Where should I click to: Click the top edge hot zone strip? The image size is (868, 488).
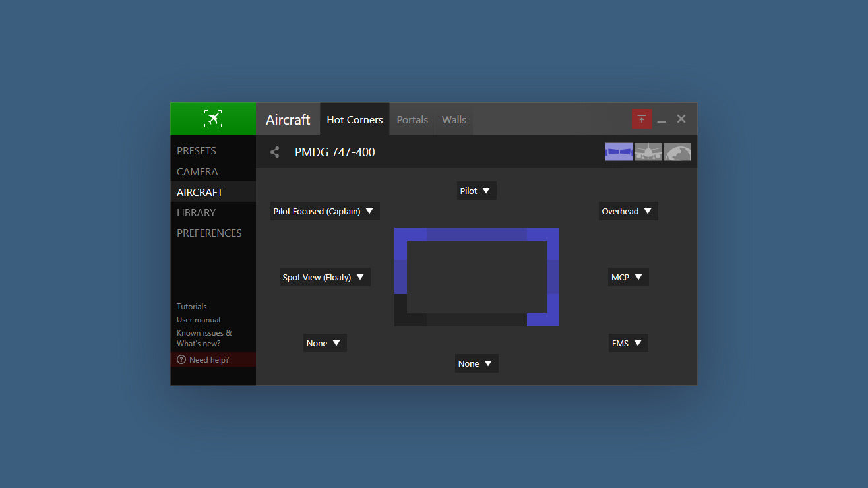pyautogui.click(x=476, y=234)
